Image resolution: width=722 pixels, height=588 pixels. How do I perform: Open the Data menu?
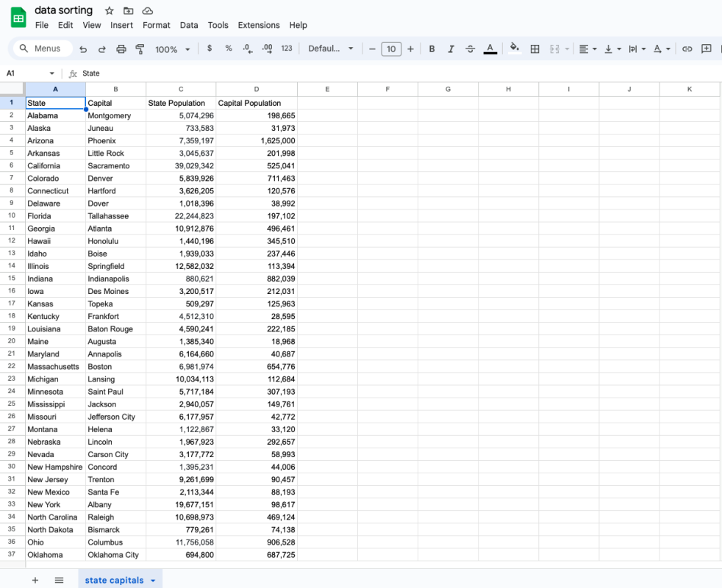pos(189,25)
